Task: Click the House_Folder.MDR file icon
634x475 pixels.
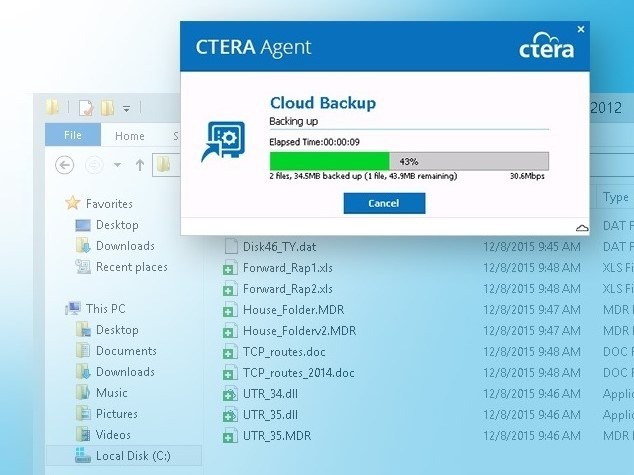Action: pos(230,310)
